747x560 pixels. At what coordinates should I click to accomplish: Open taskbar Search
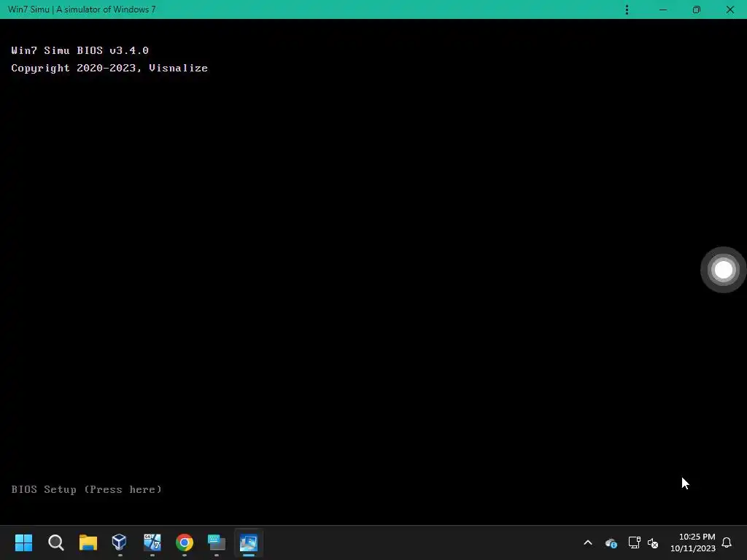point(55,542)
